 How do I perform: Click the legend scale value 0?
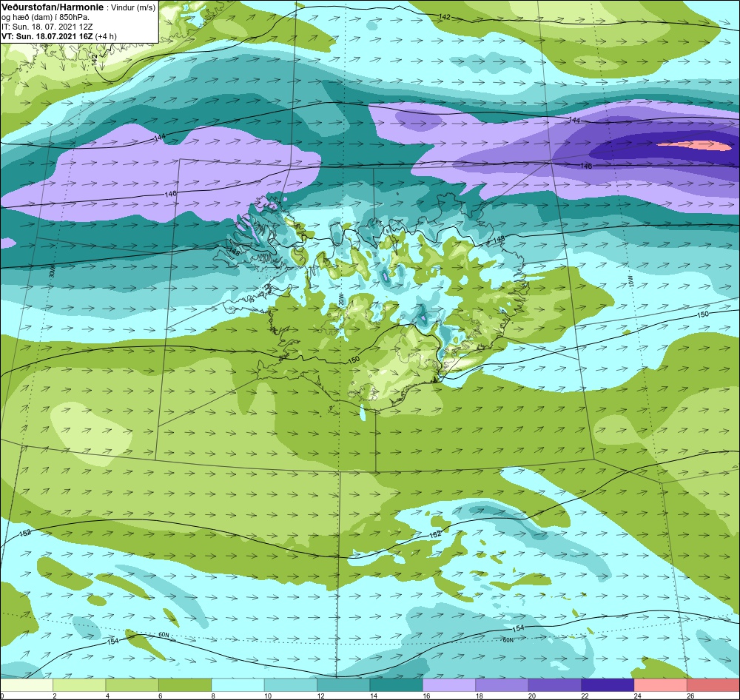click(2, 696)
